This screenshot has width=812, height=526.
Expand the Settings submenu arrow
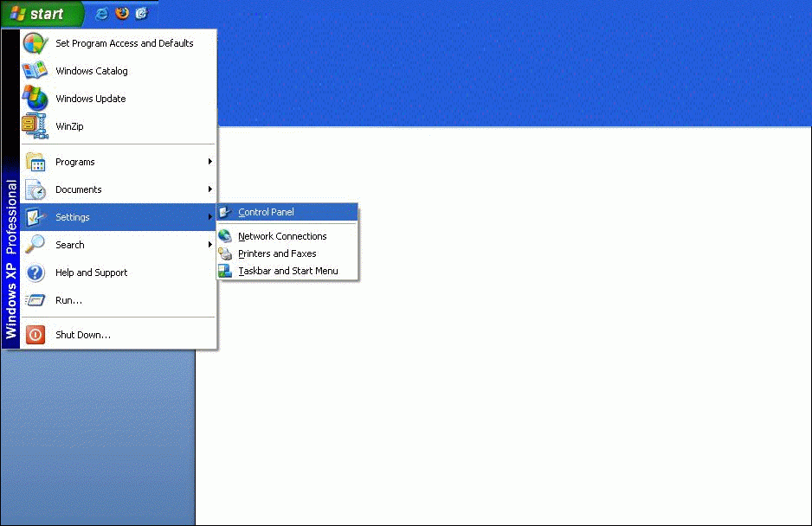[x=209, y=217]
